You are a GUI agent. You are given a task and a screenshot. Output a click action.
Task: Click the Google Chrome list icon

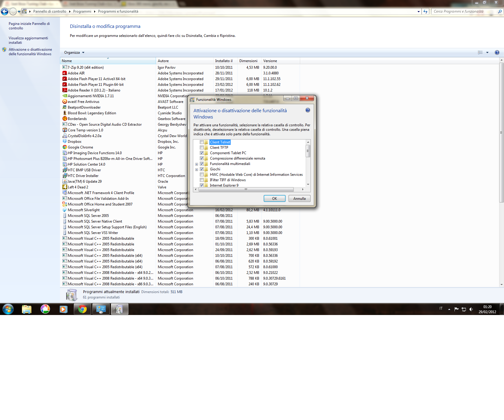pyautogui.click(x=64, y=147)
